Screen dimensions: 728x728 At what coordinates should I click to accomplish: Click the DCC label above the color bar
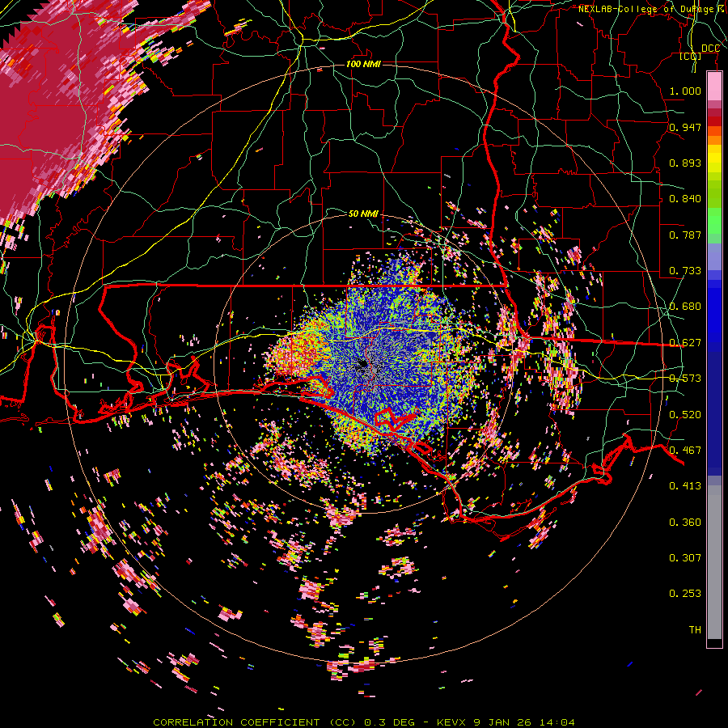coord(710,49)
